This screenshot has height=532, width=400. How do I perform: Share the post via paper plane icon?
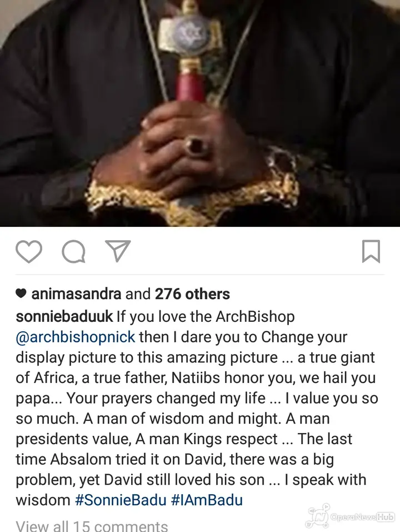point(118,251)
